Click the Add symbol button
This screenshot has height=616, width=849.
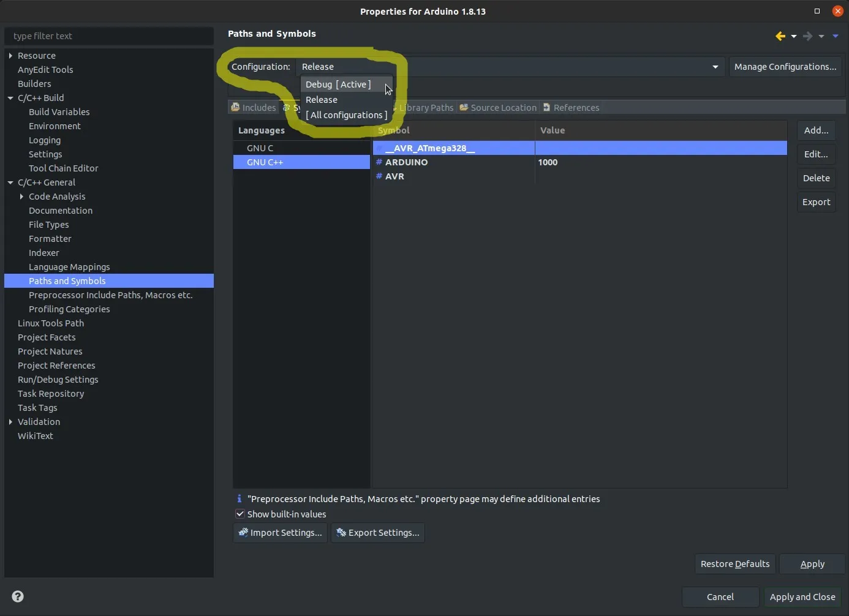pyautogui.click(x=816, y=130)
